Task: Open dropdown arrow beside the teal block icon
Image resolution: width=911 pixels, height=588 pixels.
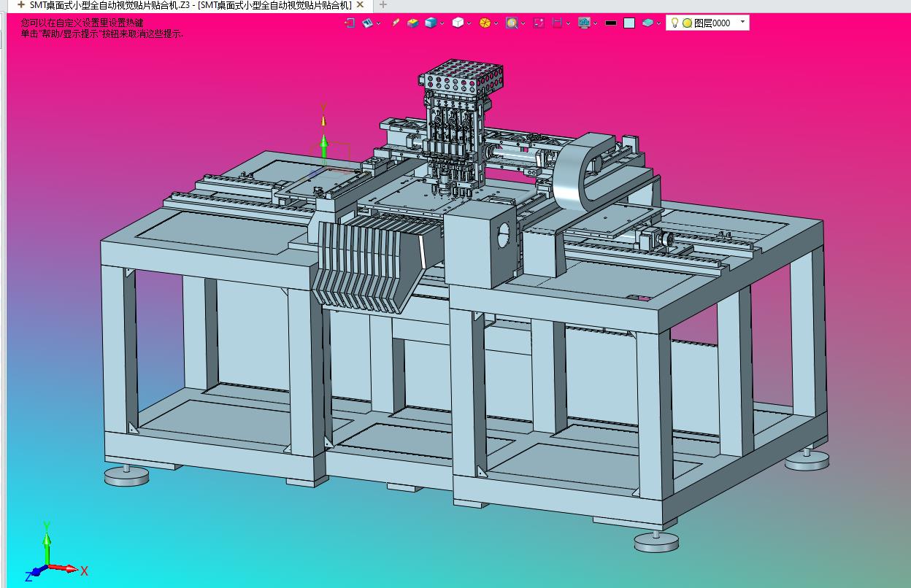Action: 659,24
